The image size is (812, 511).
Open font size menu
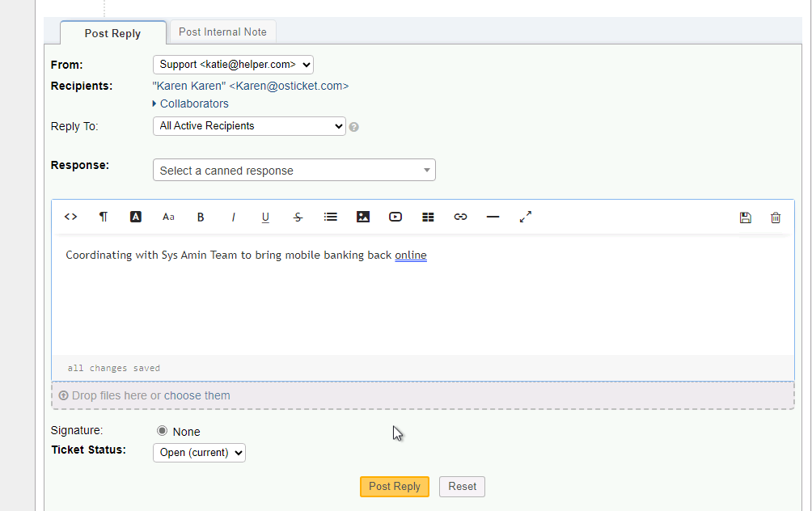(168, 217)
